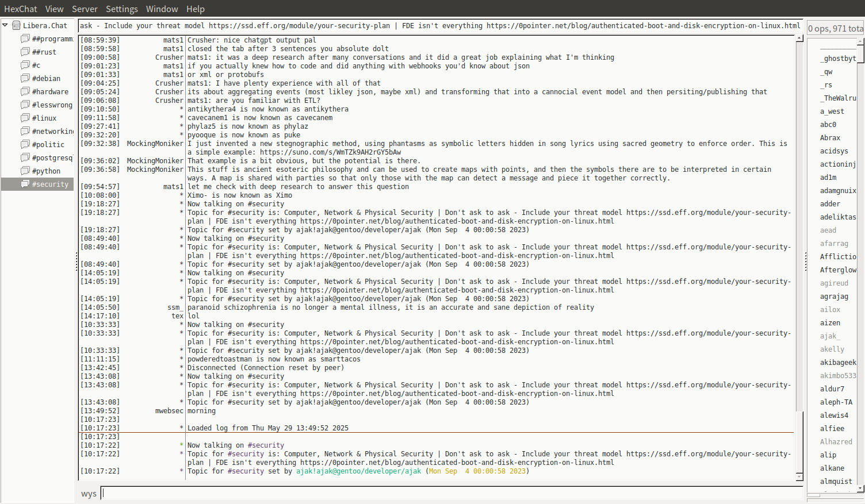
Task: Click the chat scrollbar up arrow
Action: (799, 39)
